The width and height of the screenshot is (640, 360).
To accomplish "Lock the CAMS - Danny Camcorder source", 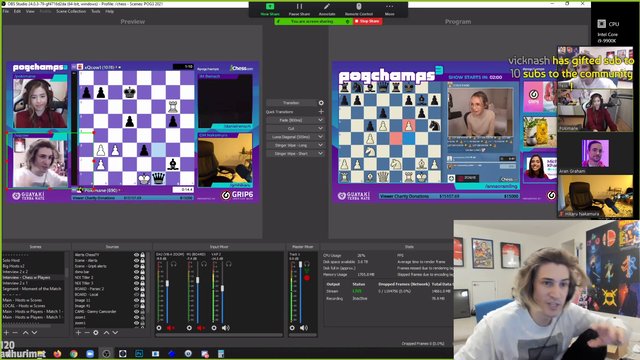I will pyautogui.click(x=142, y=311).
